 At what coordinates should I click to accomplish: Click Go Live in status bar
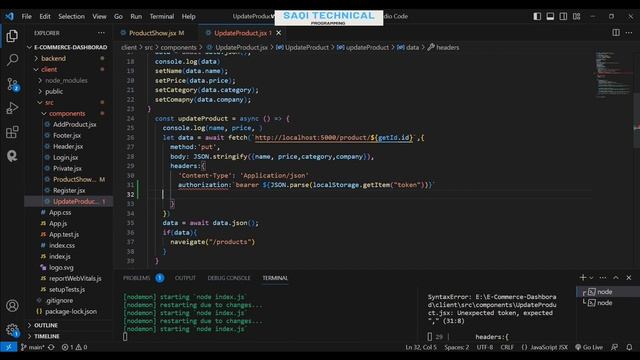589,347
